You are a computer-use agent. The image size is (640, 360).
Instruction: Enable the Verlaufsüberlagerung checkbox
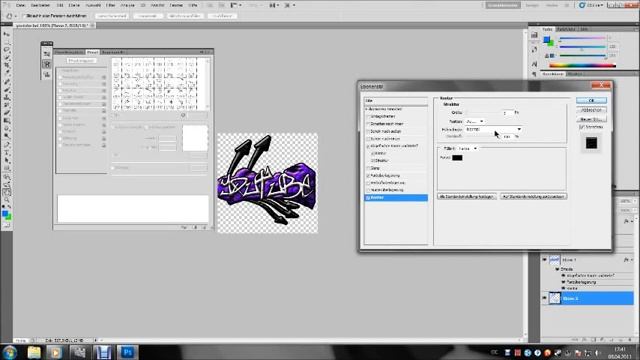tap(368, 183)
